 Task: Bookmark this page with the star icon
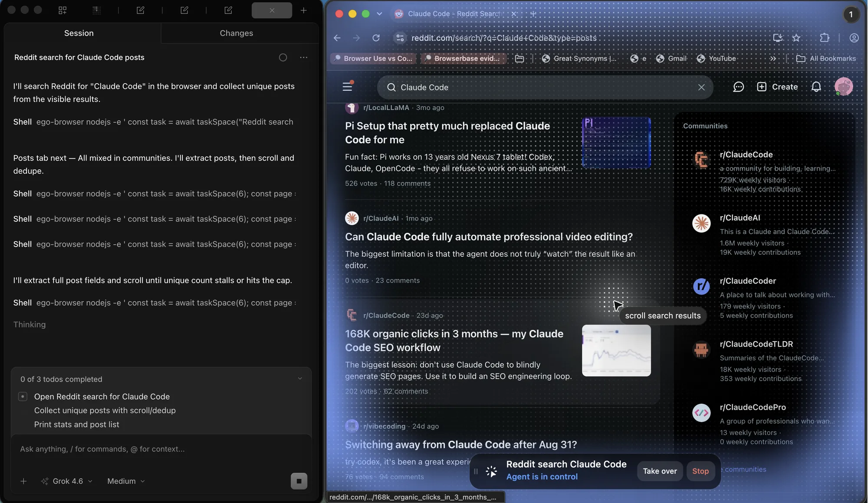tap(796, 38)
